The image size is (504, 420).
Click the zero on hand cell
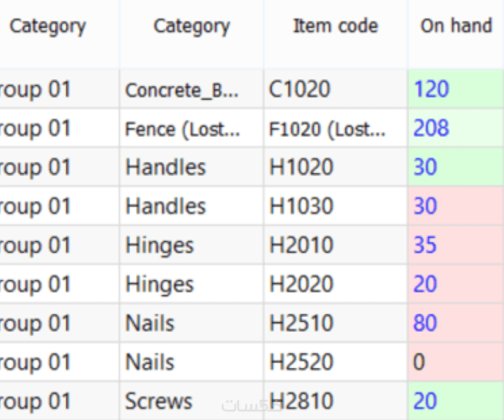point(455,362)
